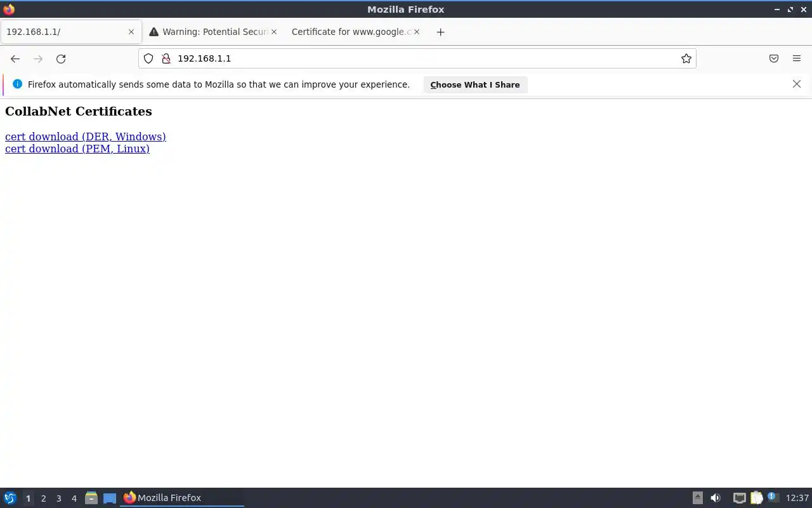Click the update notification tray icon
This screenshot has height=508, width=812.
click(x=773, y=497)
